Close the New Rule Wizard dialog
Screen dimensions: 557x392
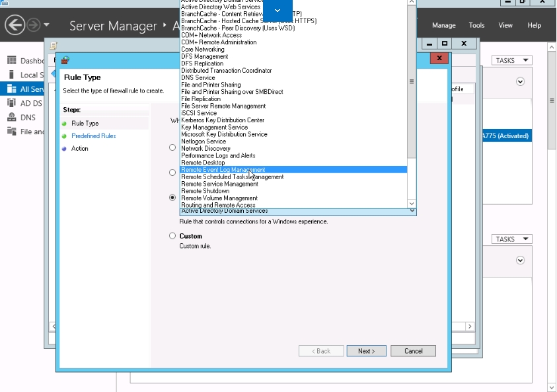[x=439, y=58]
